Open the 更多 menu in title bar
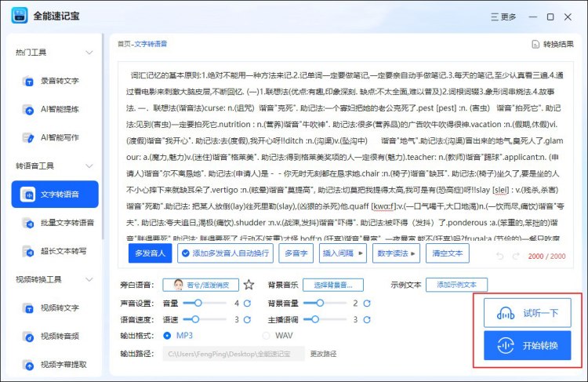 pos(503,17)
